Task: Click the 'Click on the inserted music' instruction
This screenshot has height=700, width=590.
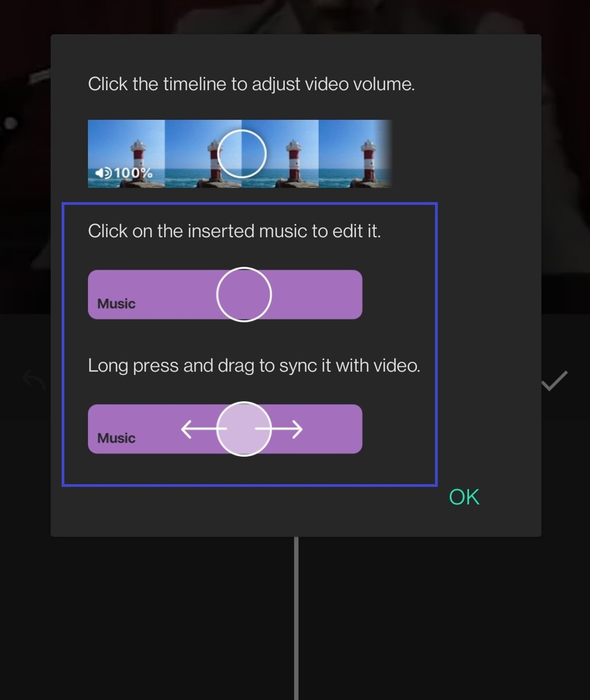Action: coord(234,231)
